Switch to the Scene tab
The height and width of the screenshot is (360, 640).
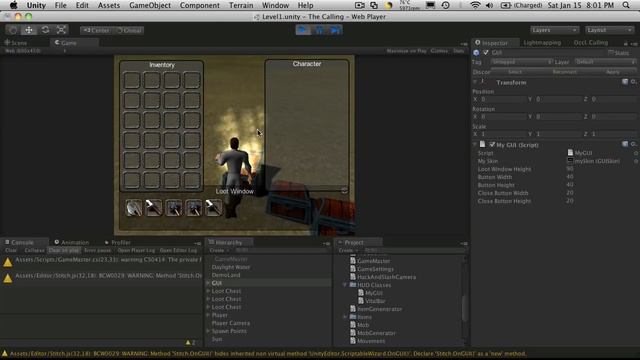click(16, 43)
